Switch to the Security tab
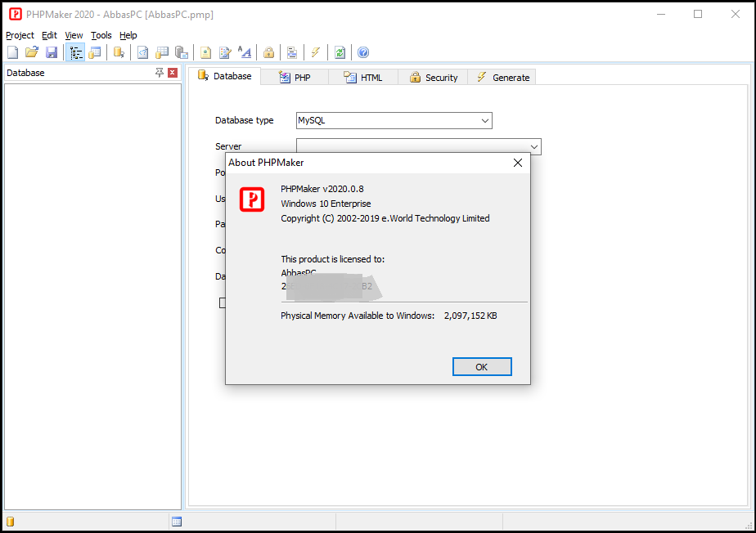The height and width of the screenshot is (533, 756). (433, 78)
